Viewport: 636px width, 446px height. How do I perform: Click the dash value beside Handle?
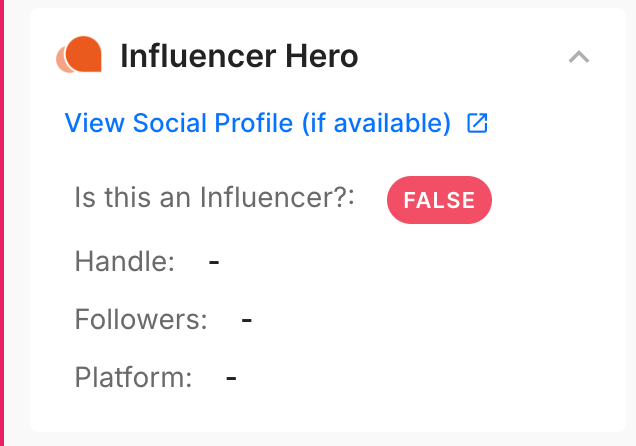214,262
